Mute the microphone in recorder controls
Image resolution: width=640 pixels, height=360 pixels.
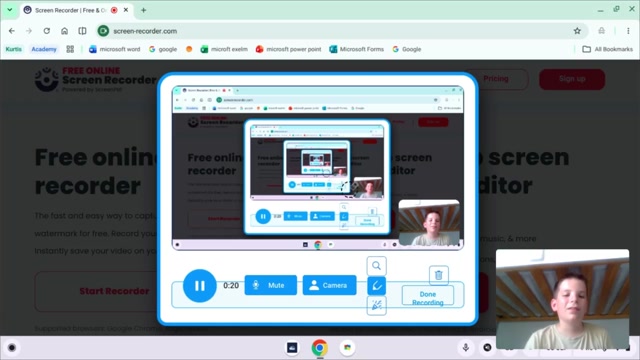271,285
